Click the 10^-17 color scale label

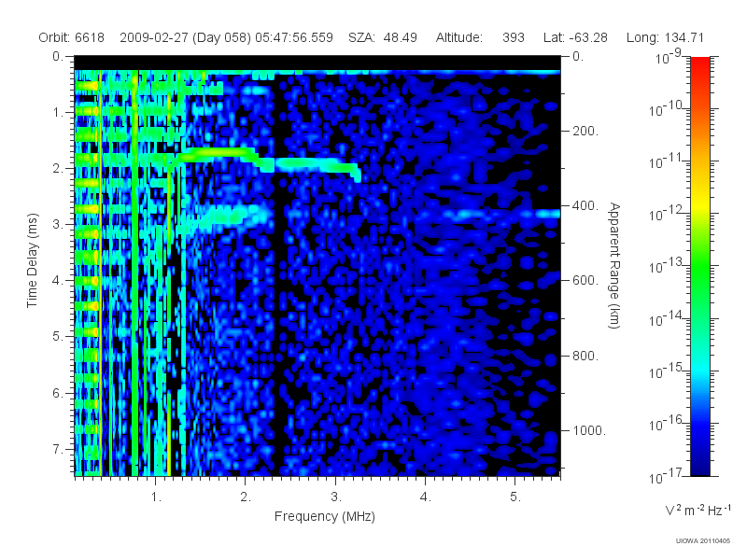[666, 475]
